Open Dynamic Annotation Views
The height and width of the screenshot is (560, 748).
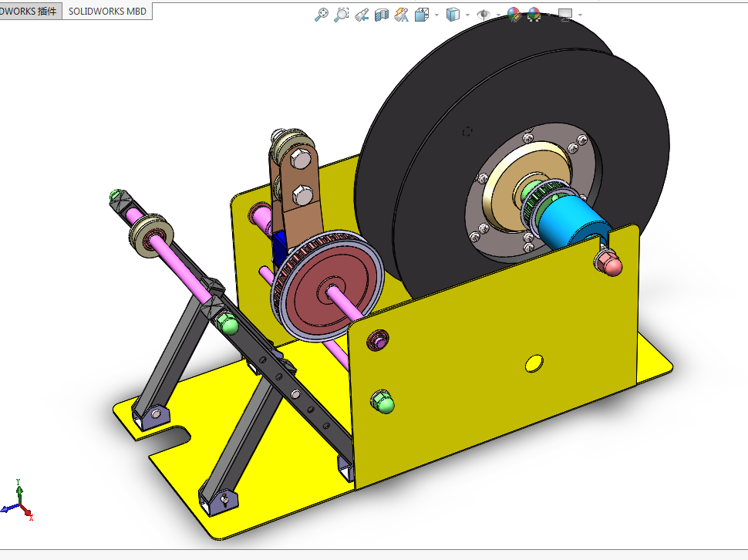pyautogui.click(x=402, y=15)
